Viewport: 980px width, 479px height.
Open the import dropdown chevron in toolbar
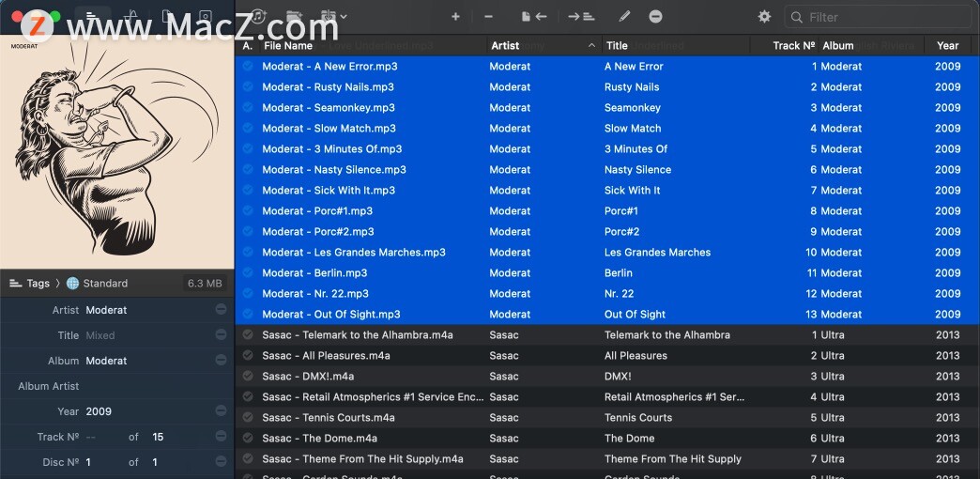[x=344, y=17]
